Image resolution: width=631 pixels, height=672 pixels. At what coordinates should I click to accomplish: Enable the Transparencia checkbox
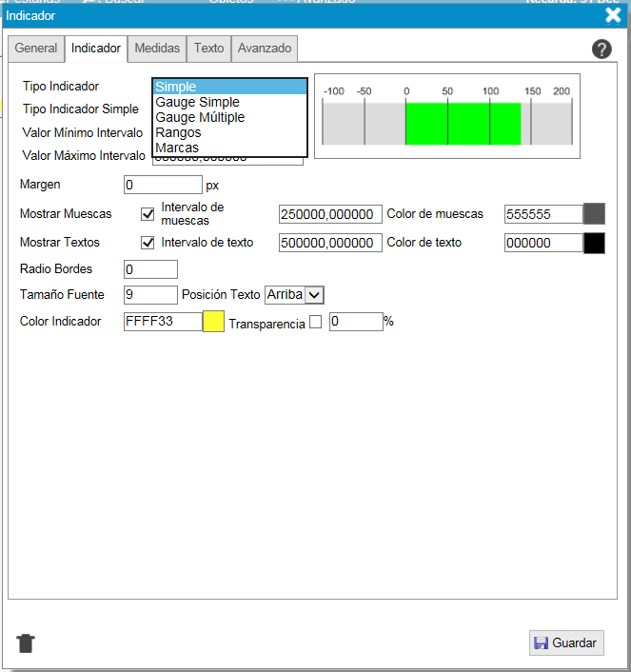[x=316, y=323]
